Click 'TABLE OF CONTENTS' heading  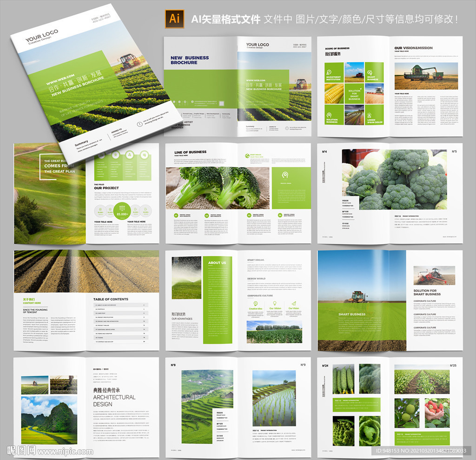click(111, 299)
